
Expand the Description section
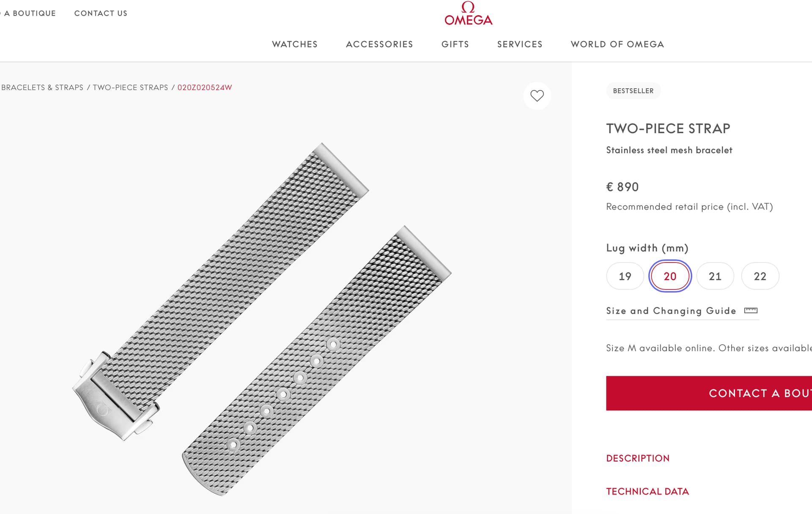coord(638,458)
